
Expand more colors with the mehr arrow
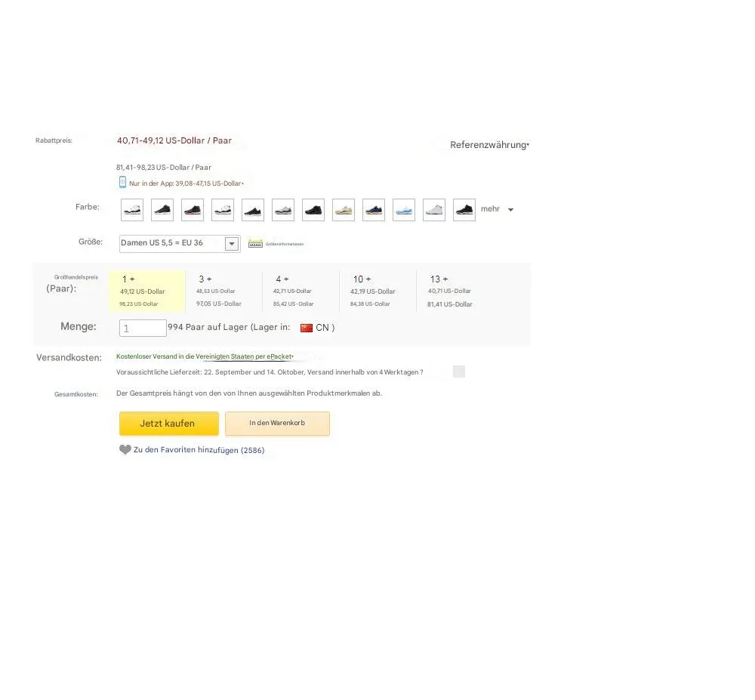click(510, 210)
